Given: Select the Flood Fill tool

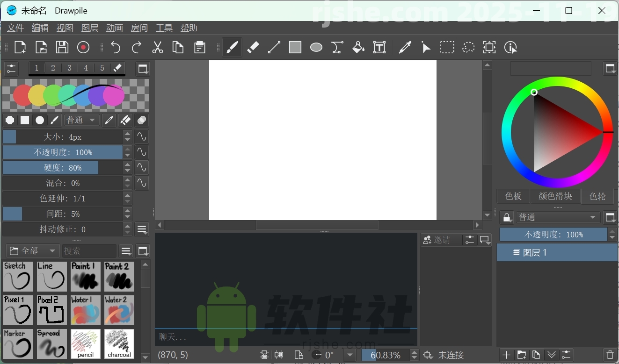Looking at the screenshot, I should tap(358, 47).
